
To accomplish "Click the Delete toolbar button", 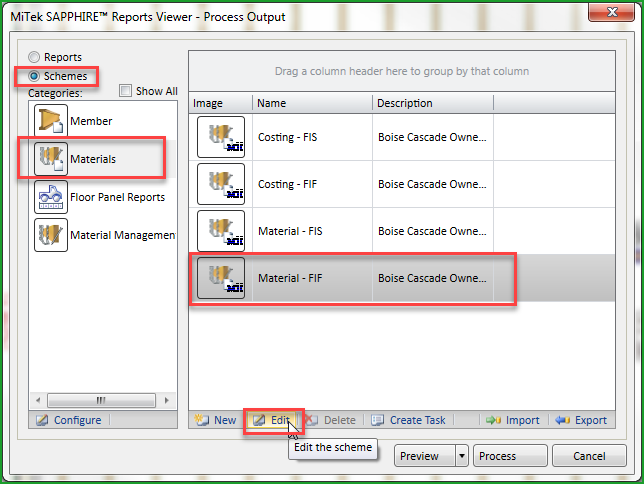I will (331, 420).
